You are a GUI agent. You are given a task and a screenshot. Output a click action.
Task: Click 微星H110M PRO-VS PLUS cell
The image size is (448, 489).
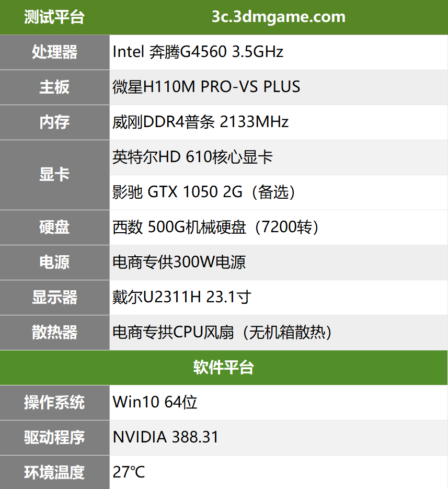279,87
